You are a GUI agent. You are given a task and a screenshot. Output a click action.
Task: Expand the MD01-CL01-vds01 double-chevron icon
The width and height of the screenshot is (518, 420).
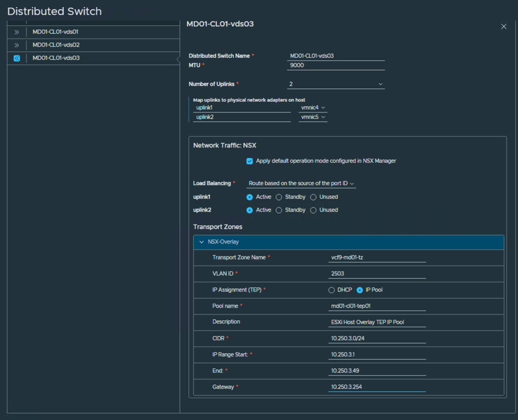point(17,32)
